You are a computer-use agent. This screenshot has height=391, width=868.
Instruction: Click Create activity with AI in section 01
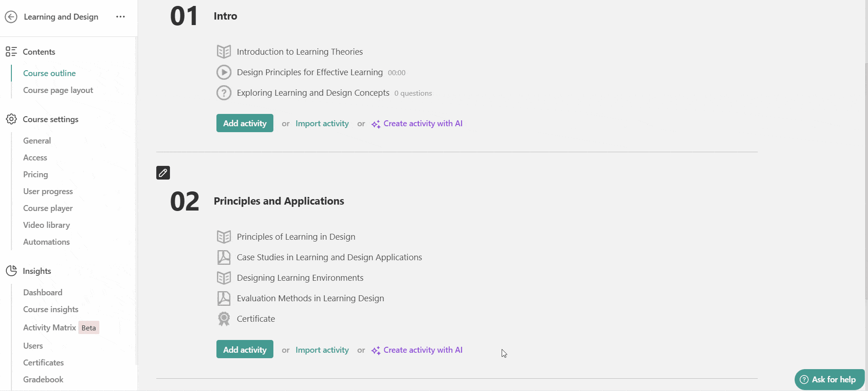click(417, 123)
